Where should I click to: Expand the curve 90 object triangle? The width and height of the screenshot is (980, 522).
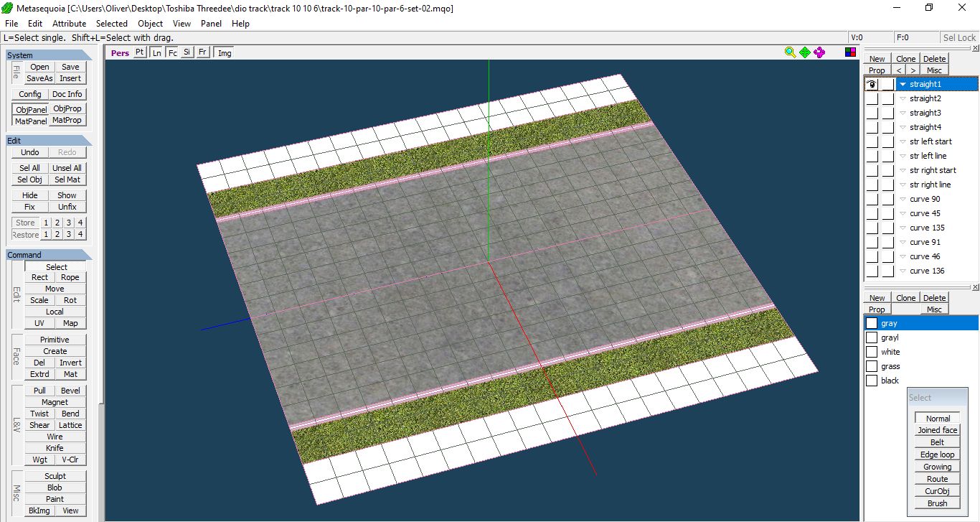coord(903,199)
